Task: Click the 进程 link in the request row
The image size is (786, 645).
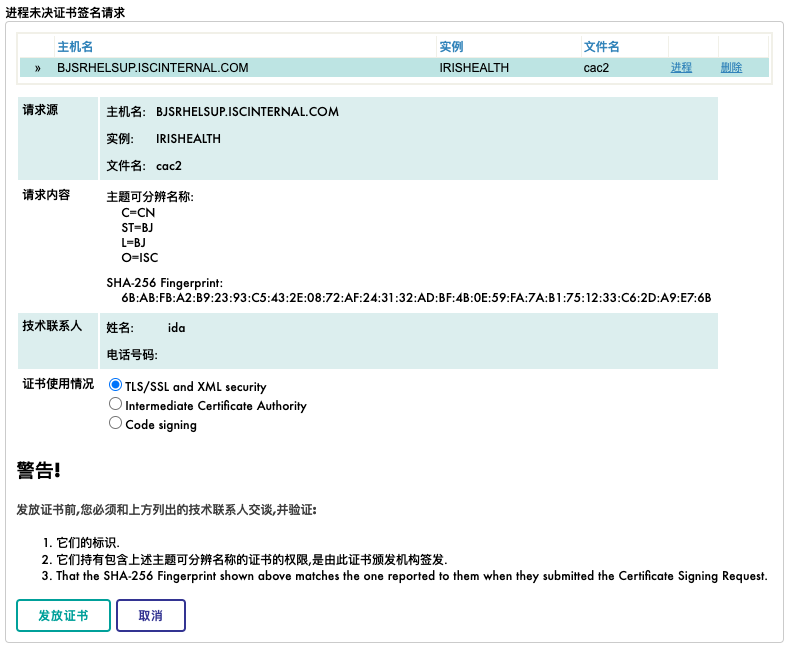Action: click(x=681, y=68)
